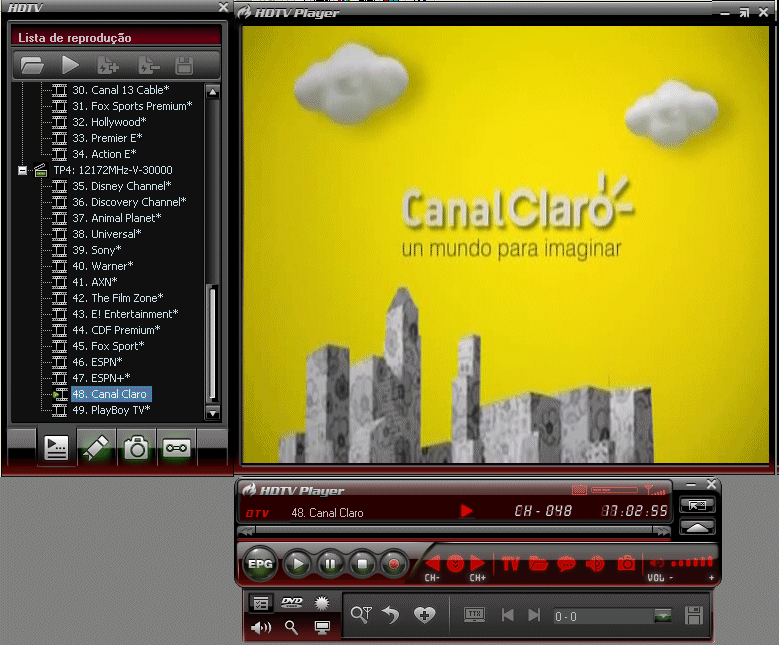This screenshot has height=645, width=779.
Task: Add a file to the playlist toolbar
Action: coord(108,65)
